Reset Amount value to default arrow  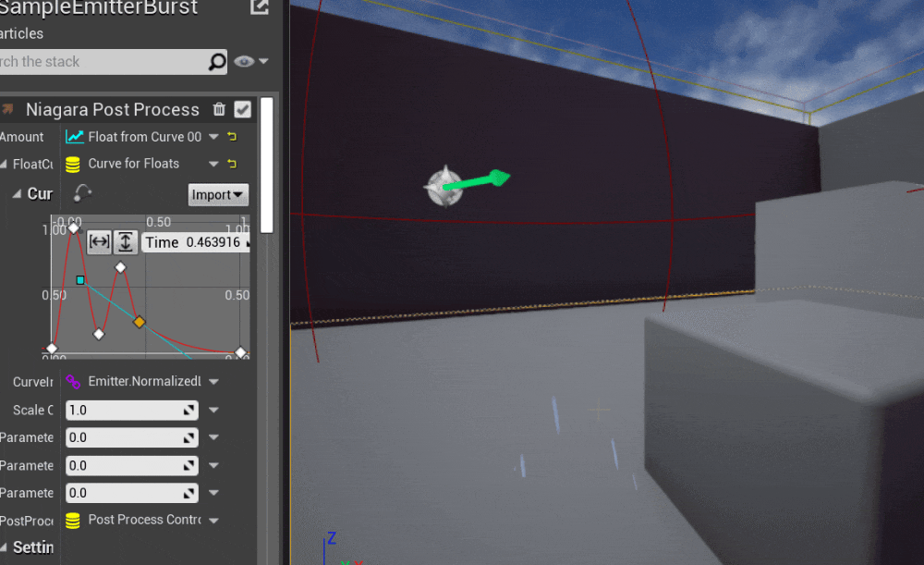(x=232, y=137)
